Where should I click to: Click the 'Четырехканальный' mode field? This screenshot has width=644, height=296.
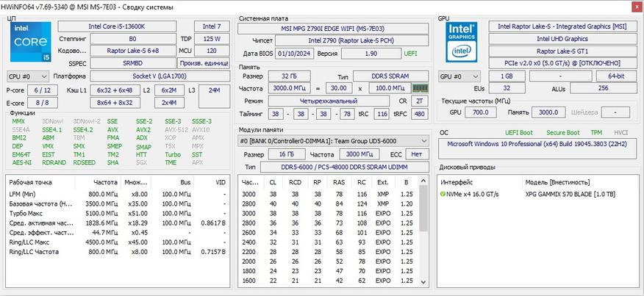(x=329, y=101)
